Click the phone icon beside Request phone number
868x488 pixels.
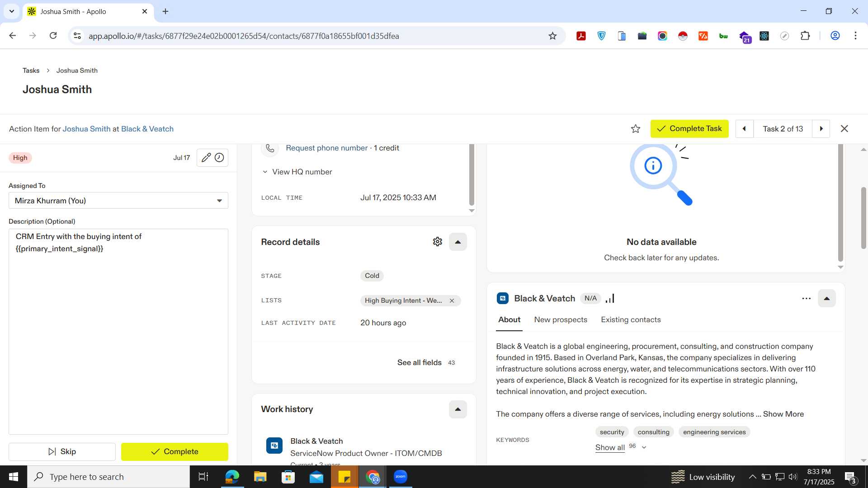[x=270, y=148]
